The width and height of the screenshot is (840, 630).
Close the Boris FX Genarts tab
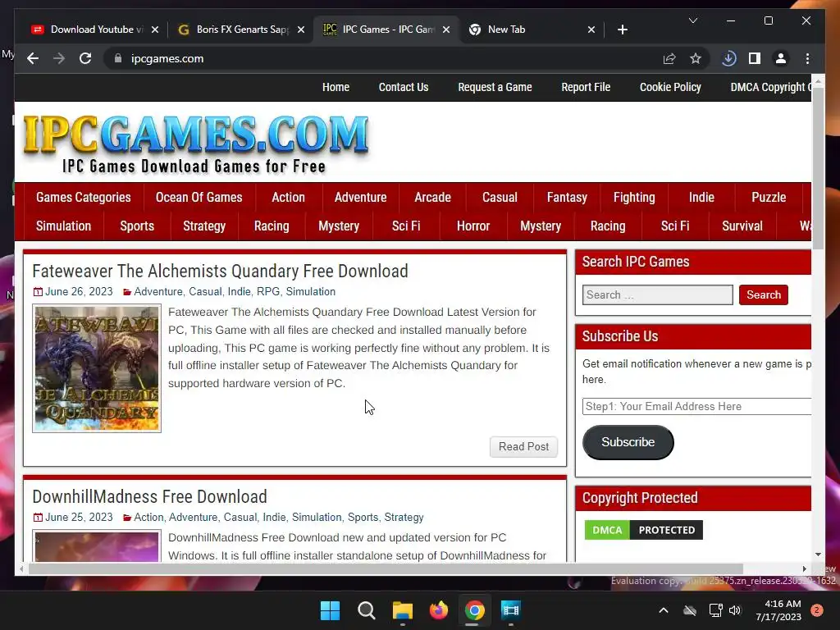pyautogui.click(x=300, y=30)
